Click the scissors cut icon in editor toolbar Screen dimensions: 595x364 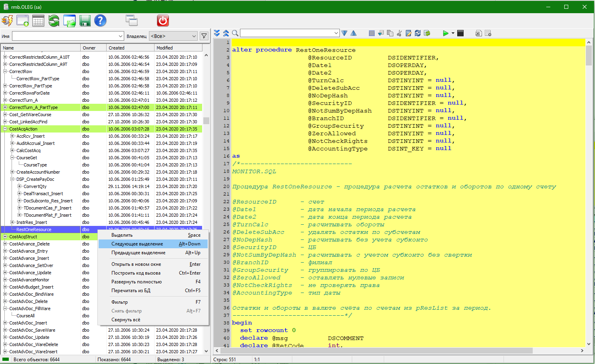point(399,33)
